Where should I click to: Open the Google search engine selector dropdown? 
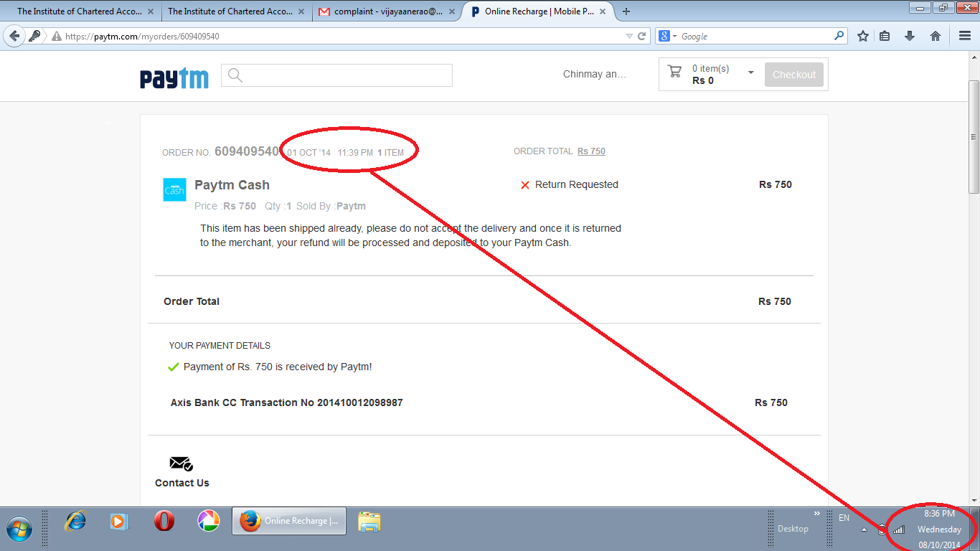click(668, 36)
